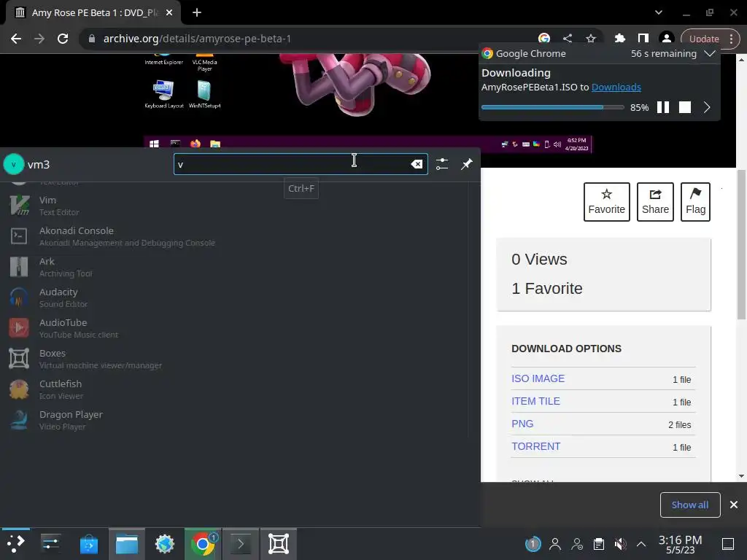Screen dimensions: 747x560
Task: Click the address bar URL
Action: [x=197, y=39]
